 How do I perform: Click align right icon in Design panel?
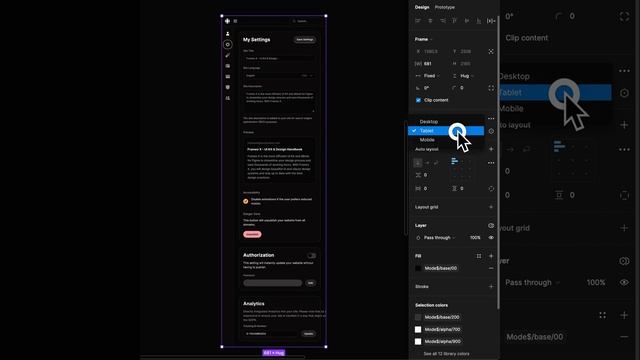pos(442,21)
